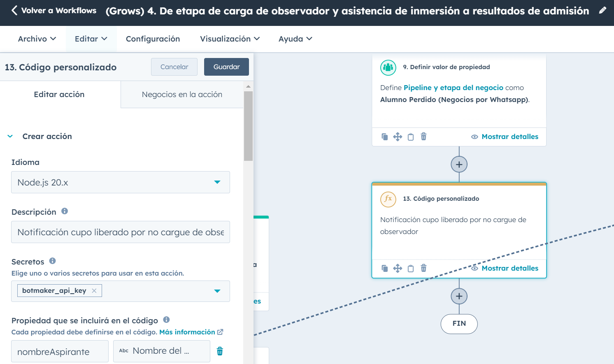Open the Editar menu
The height and width of the screenshot is (364, 614).
click(91, 39)
